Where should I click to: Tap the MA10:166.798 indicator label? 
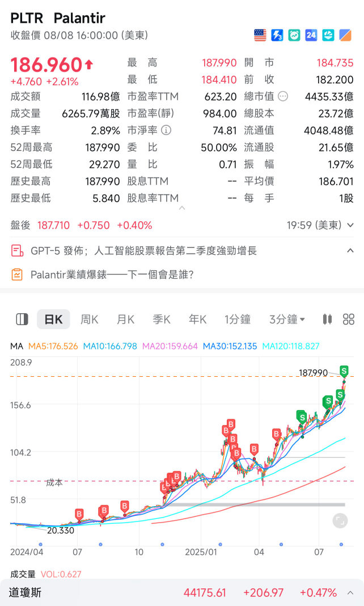click(x=110, y=346)
